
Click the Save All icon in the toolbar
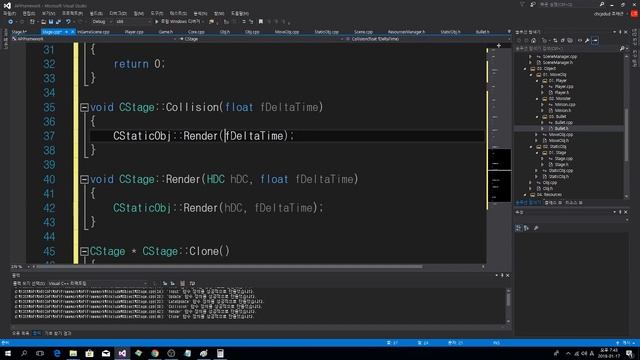pos(58,22)
